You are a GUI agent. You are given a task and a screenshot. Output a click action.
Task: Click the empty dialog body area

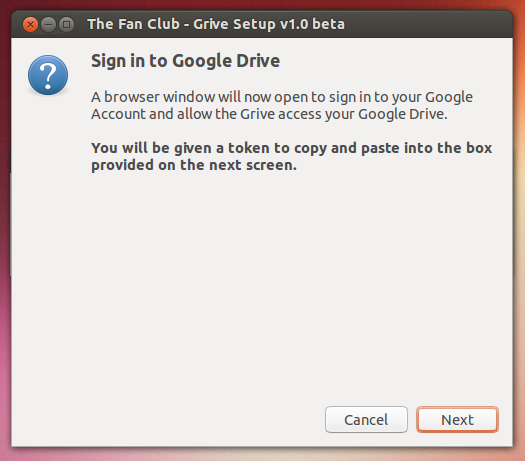[x=261, y=285]
